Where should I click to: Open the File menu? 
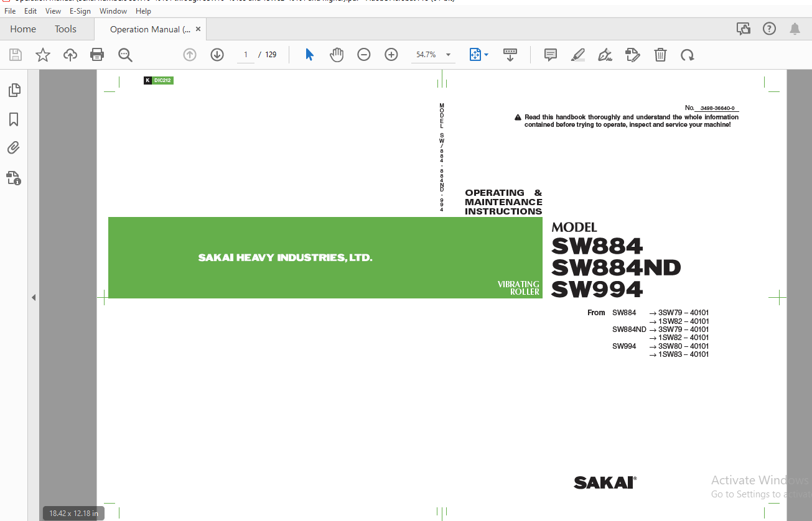coord(10,11)
